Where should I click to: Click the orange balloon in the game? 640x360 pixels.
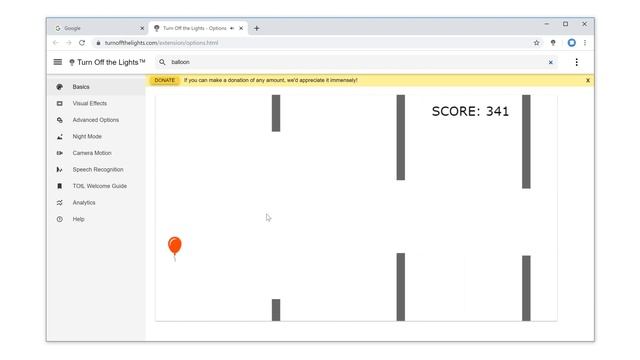pyautogui.click(x=175, y=248)
